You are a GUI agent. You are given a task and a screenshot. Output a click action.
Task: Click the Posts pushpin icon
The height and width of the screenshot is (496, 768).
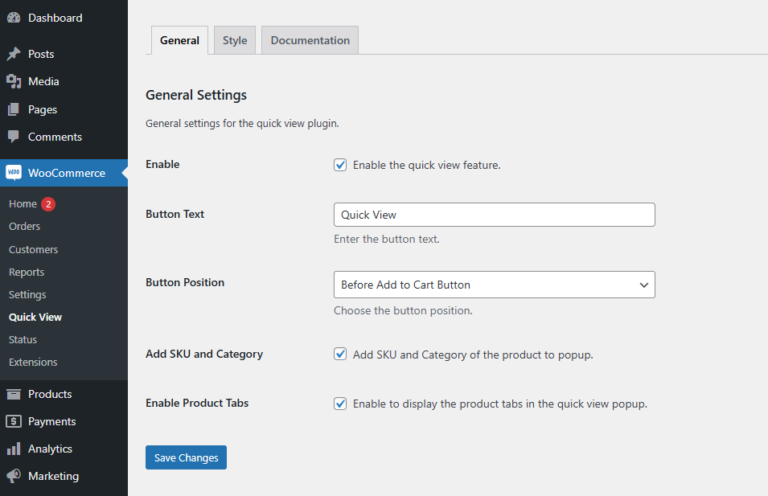[14, 53]
